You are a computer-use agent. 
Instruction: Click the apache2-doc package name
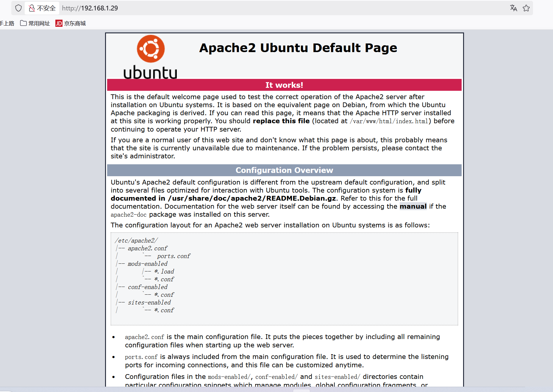[x=129, y=215]
